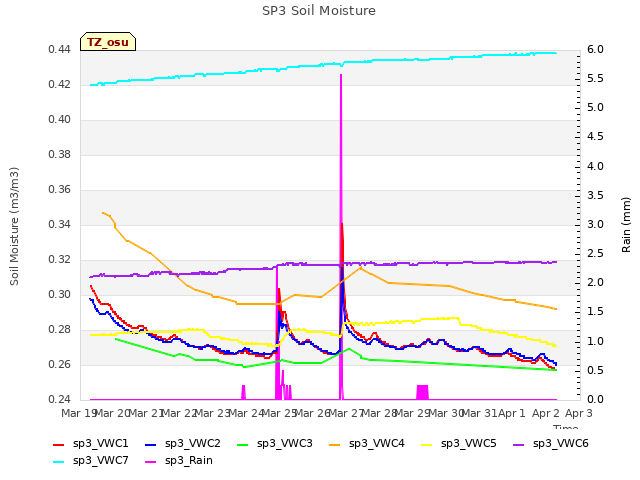Click the 1.5 rain axis value
The width and height of the screenshot is (640, 480).
point(596,312)
